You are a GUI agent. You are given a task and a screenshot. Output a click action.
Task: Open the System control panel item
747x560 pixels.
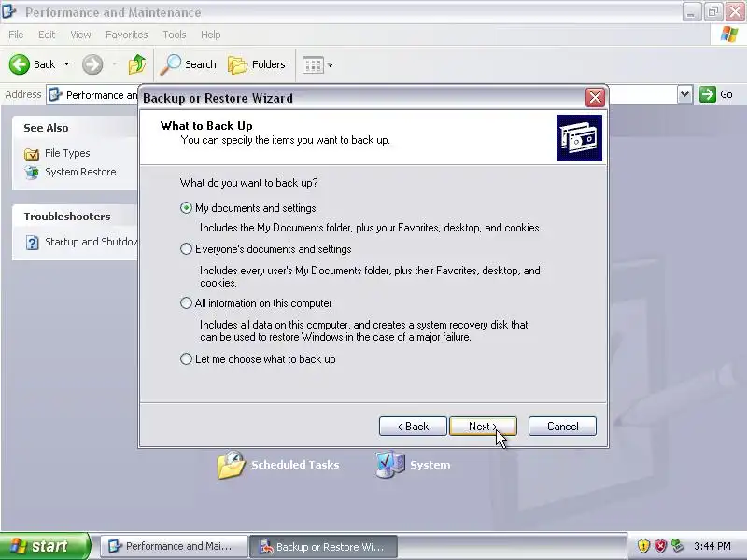click(430, 465)
